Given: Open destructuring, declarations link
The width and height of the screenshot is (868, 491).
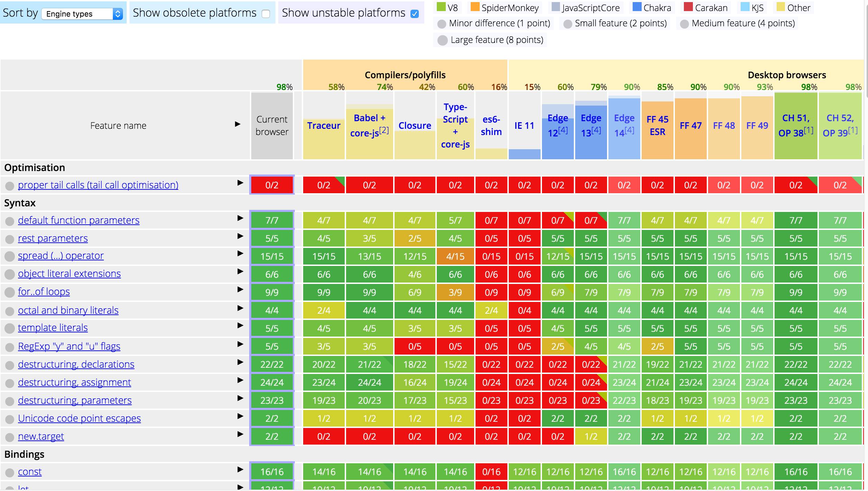Looking at the screenshot, I should [76, 364].
